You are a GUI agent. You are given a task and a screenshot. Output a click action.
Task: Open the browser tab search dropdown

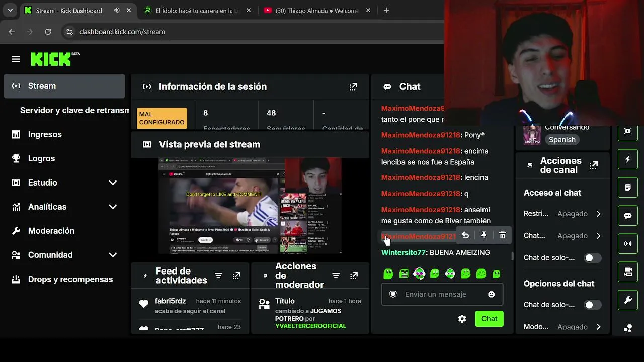coord(10,10)
